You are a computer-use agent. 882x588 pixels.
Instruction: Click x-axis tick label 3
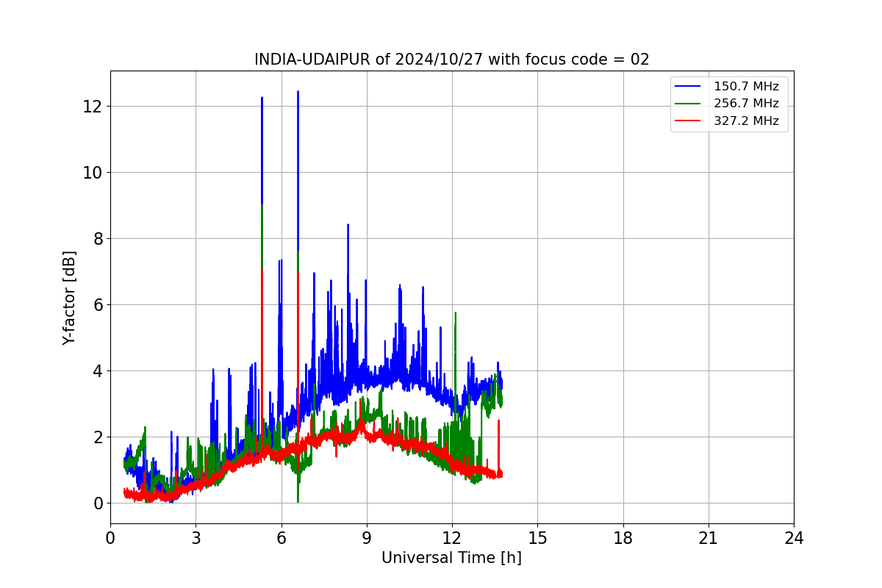coord(196,537)
